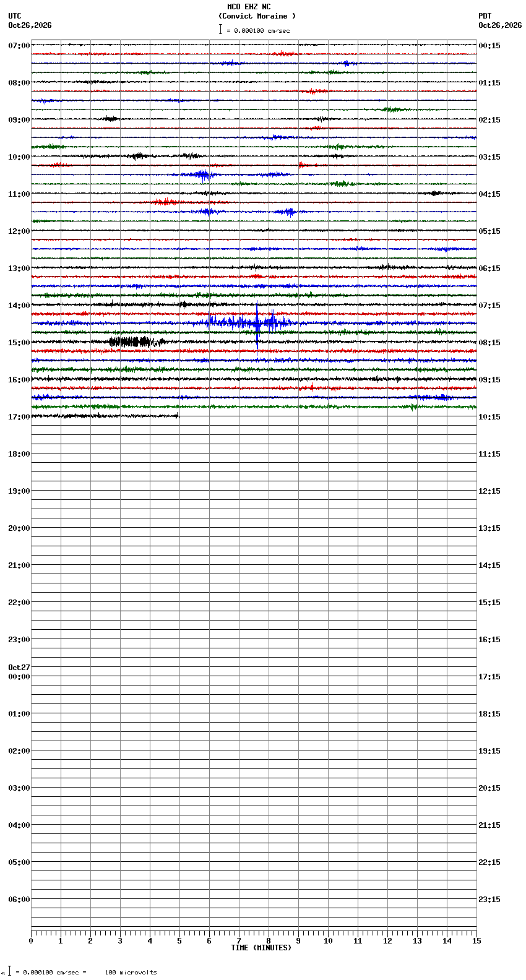
Task: Click the '04:15' PDT time label
Action: (x=489, y=194)
